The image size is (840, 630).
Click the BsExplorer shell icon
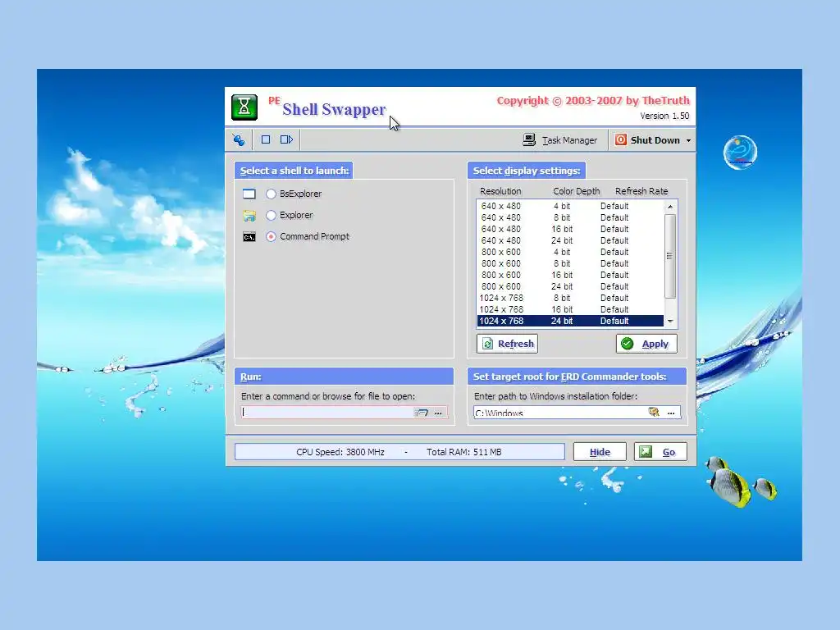tap(249, 194)
